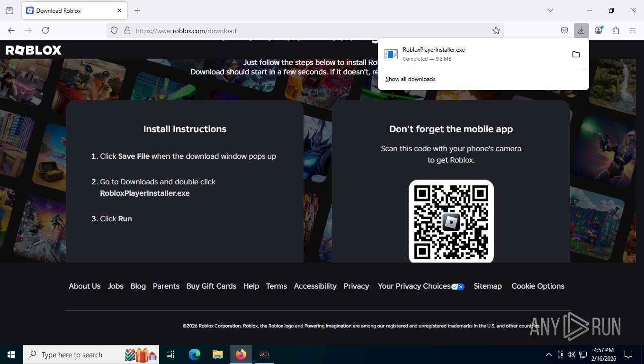644x364 pixels.
Task: Open the Accessibility footer link
Action: 315,286
